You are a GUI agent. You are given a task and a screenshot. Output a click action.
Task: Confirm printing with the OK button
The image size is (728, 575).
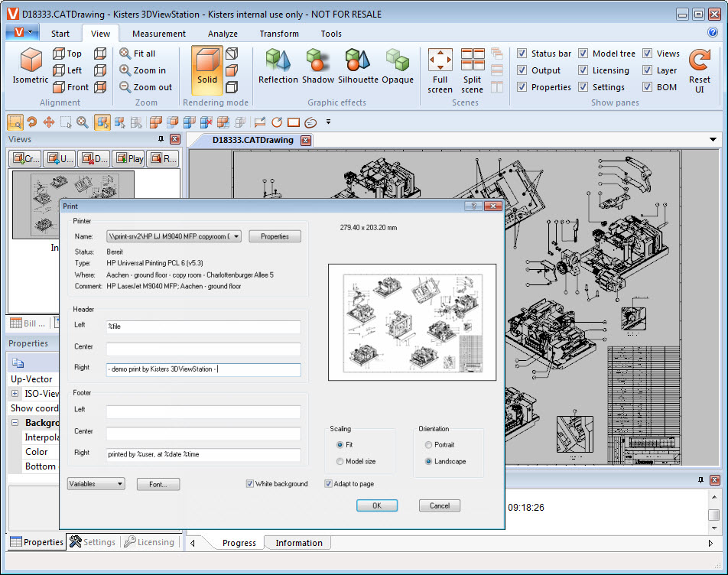pos(376,505)
